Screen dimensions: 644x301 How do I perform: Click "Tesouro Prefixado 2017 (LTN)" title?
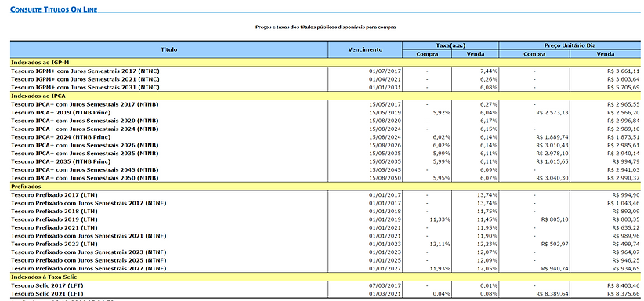(x=54, y=195)
